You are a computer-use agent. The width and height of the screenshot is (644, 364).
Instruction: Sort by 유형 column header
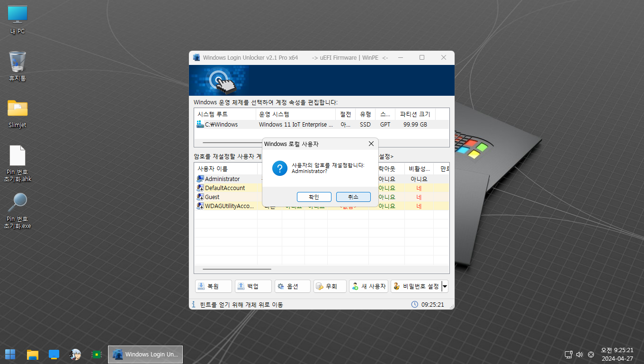365,114
